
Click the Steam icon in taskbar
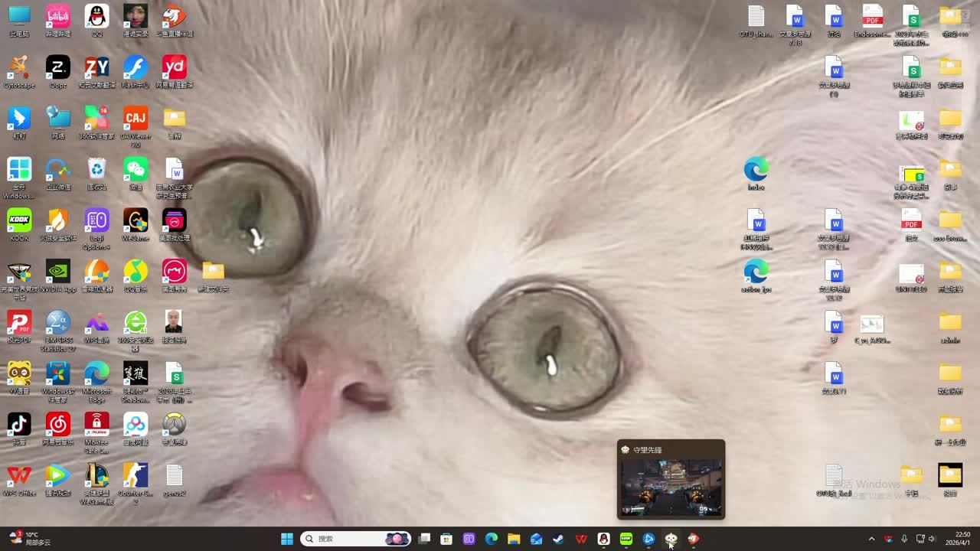click(559, 539)
